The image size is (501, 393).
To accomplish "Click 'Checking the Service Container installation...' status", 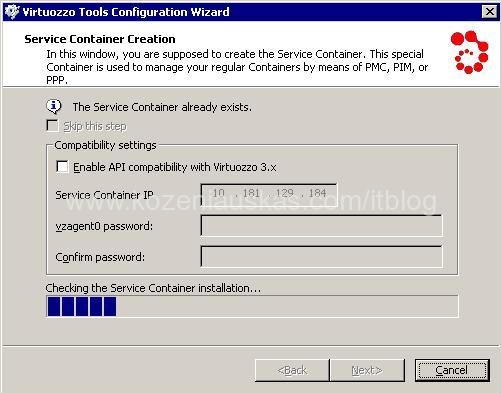I will click(153, 288).
